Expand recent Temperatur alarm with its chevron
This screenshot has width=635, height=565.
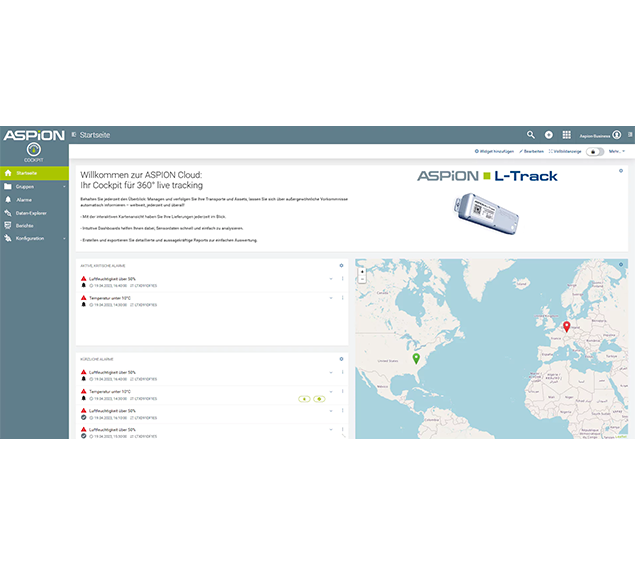pyautogui.click(x=331, y=391)
